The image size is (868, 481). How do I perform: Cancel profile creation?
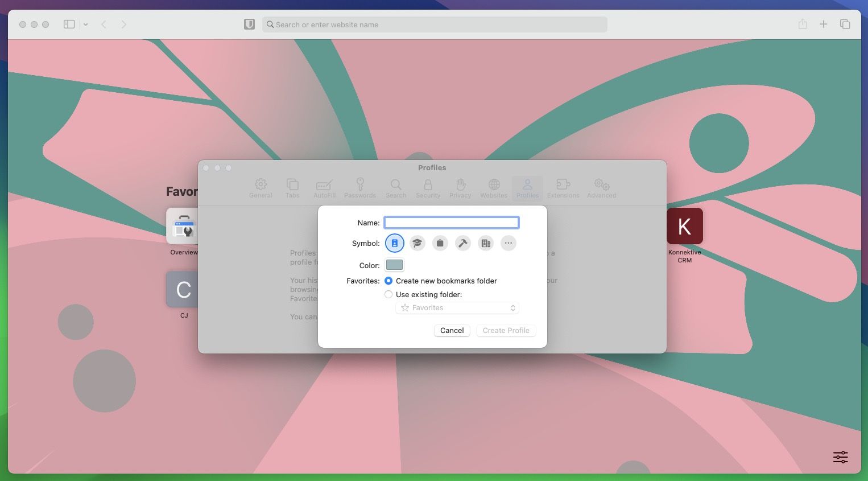click(x=452, y=330)
